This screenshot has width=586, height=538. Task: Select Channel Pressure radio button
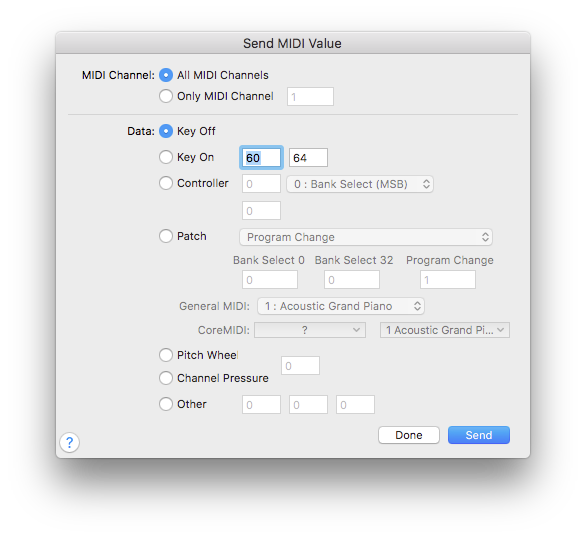point(166,378)
